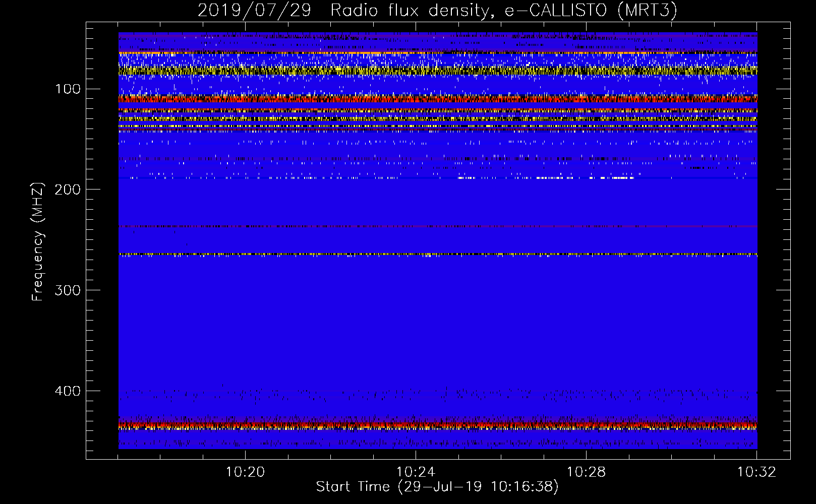The width and height of the screenshot is (816, 504).
Task: Click the 200 frequency tick label
Action: click(68, 190)
